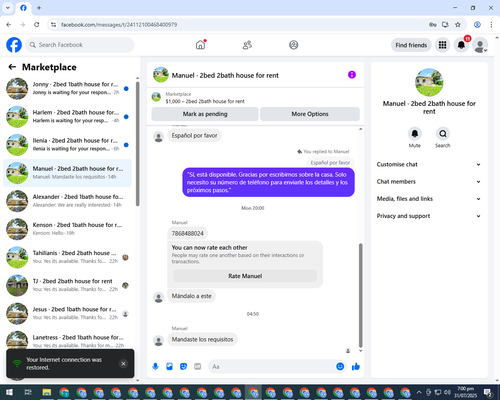The width and height of the screenshot is (500, 400).
Task: Open the Windows Start menu
Action: coord(9,392)
